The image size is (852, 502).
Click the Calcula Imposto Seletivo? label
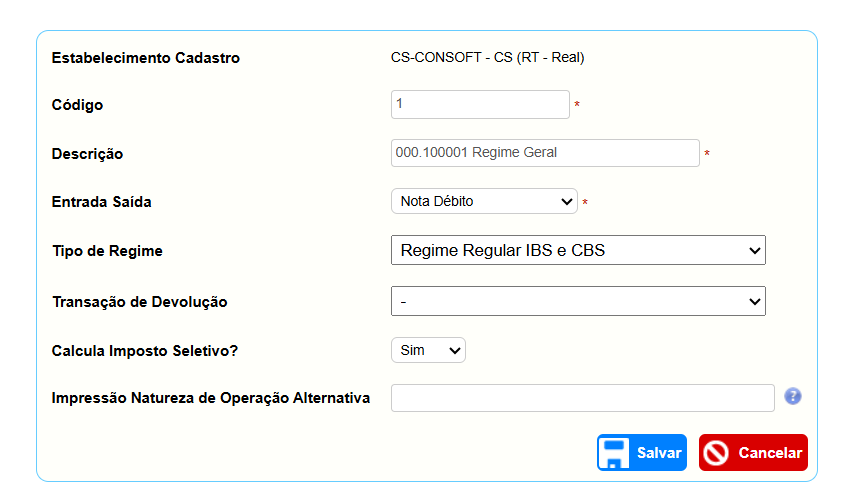(144, 350)
